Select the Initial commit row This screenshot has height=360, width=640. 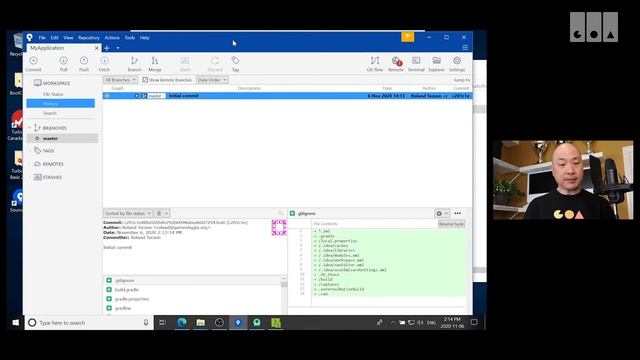tap(287, 96)
